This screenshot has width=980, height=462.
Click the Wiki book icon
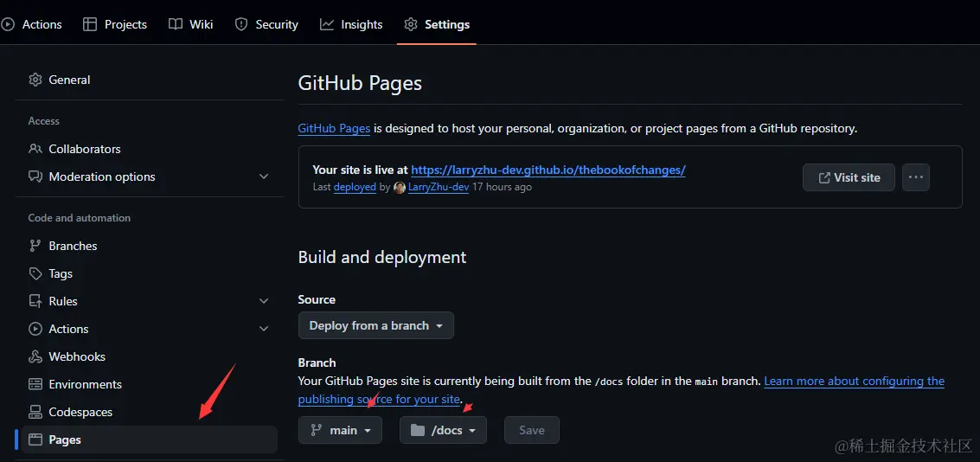[x=175, y=24]
